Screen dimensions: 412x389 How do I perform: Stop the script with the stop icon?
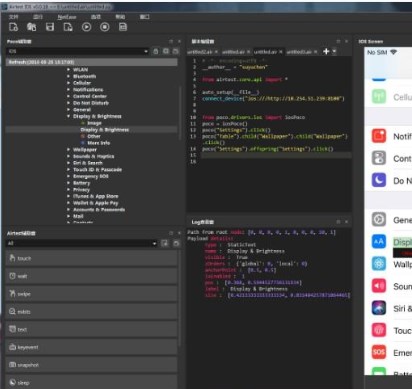pos(105,27)
